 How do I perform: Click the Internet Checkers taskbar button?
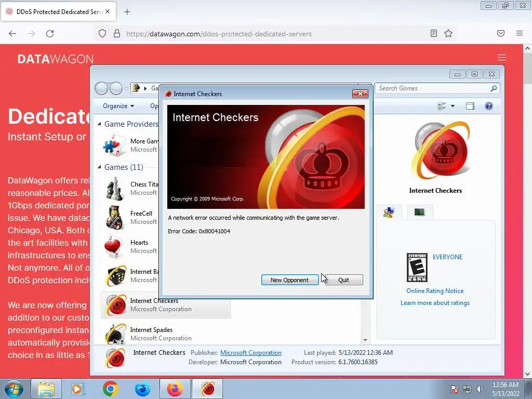207,389
